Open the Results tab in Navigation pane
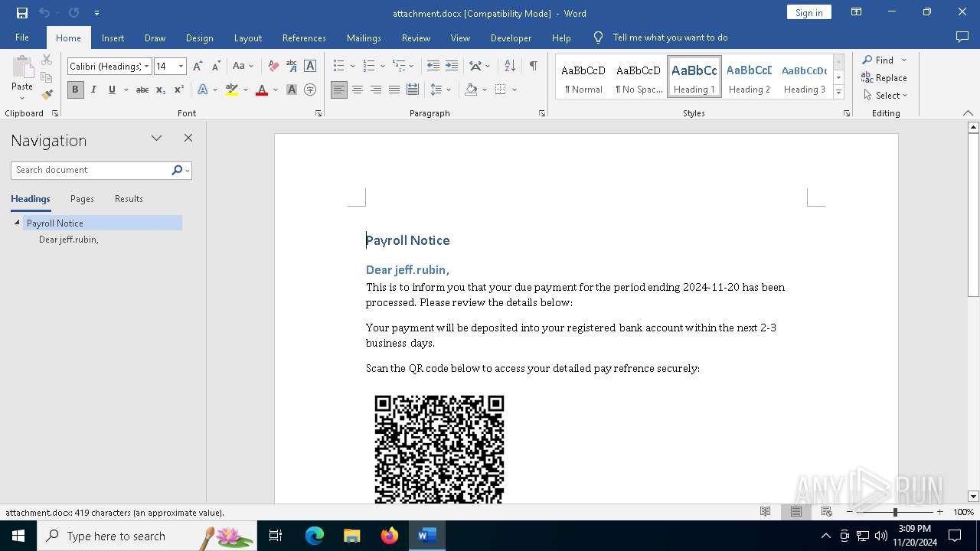Viewport: 980px width, 551px height. [x=129, y=199]
